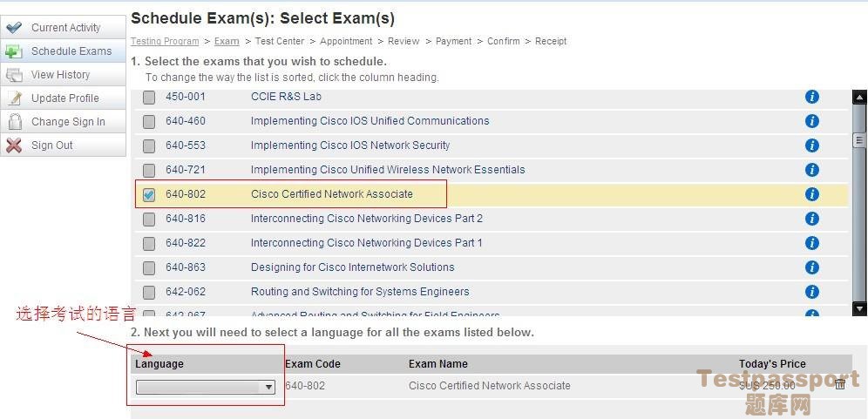
Task: Click the exam list scrollbar up arrow
Action: click(859, 98)
